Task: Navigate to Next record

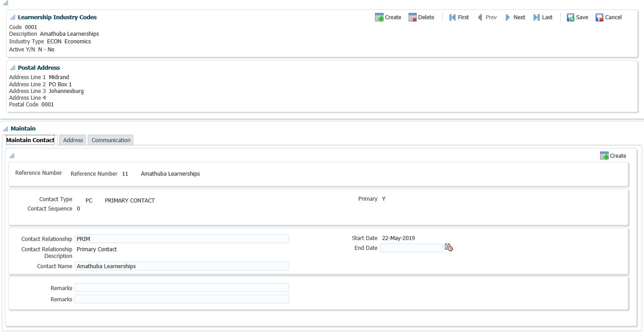Action: point(508,17)
